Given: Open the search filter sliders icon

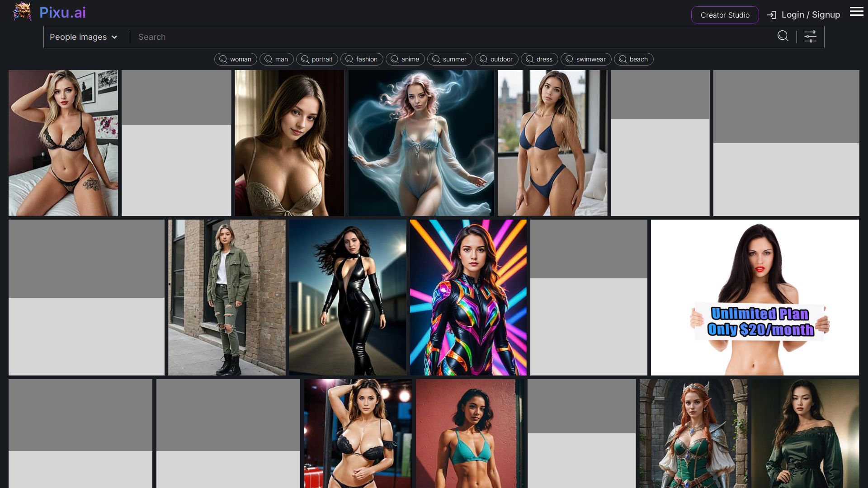Looking at the screenshot, I should pos(810,37).
